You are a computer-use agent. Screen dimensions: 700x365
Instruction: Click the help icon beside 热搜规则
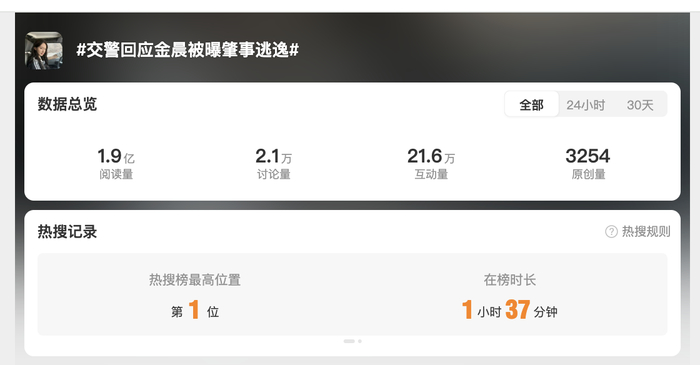point(611,232)
